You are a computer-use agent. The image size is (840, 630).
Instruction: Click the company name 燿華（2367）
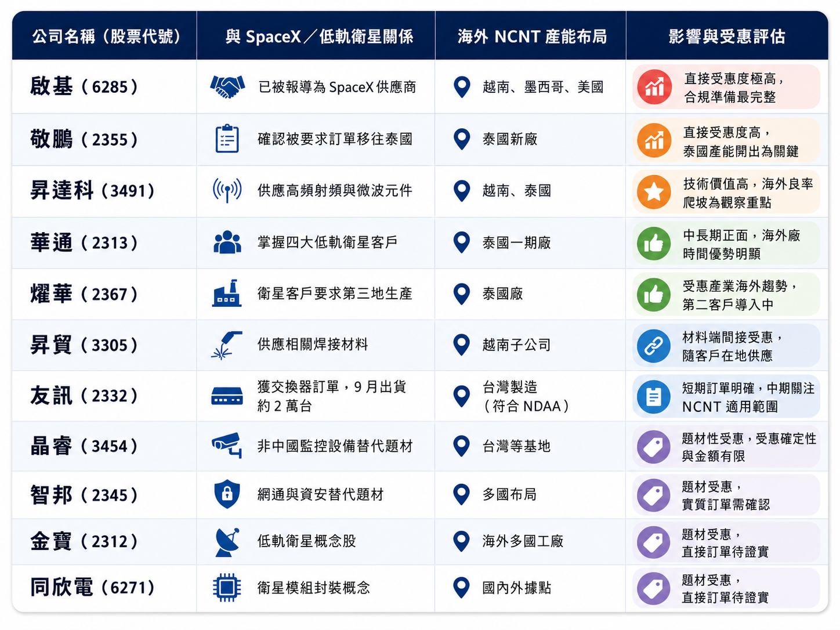click(85, 294)
